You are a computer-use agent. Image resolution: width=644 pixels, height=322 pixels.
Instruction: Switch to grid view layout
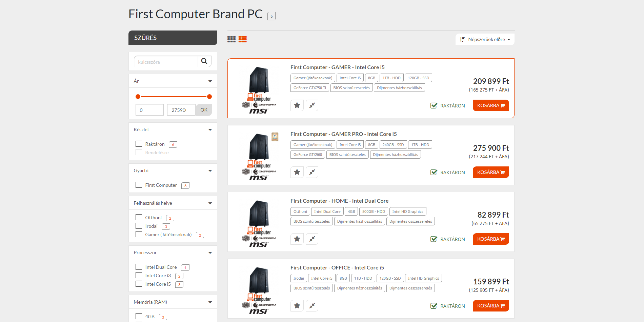pos(232,39)
